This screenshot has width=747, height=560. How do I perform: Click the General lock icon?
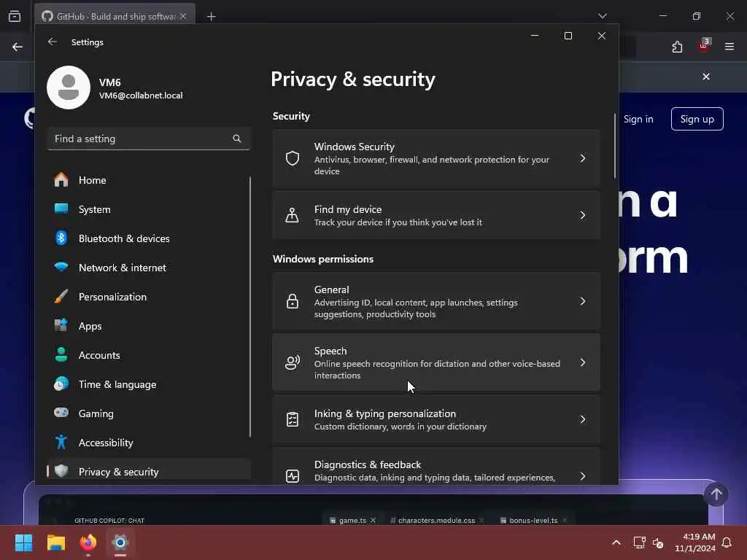(293, 301)
